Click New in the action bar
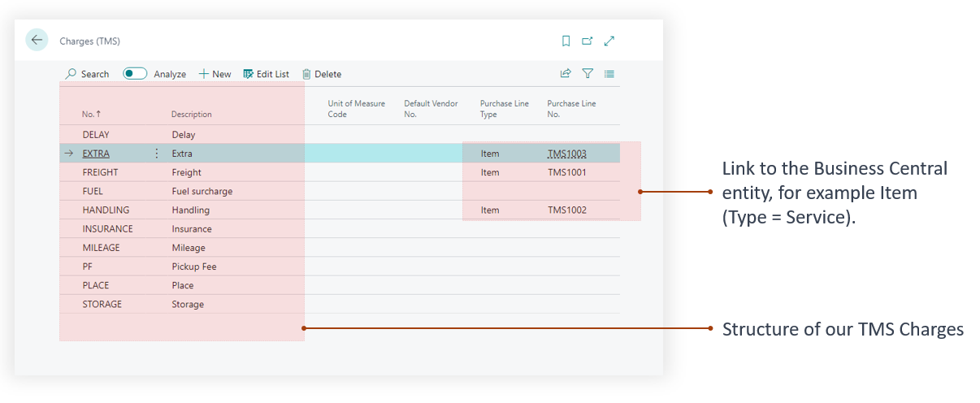 click(x=215, y=74)
